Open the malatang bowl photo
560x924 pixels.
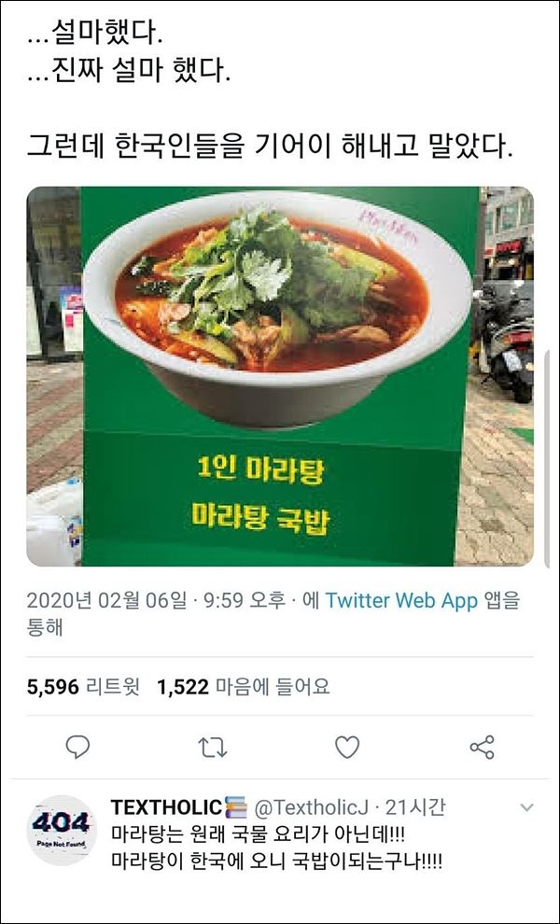coord(280,376)
